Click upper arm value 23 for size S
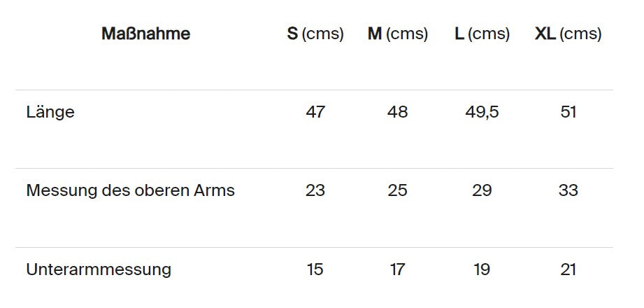Screen dimensions: 644x308 tap(315, 190)
